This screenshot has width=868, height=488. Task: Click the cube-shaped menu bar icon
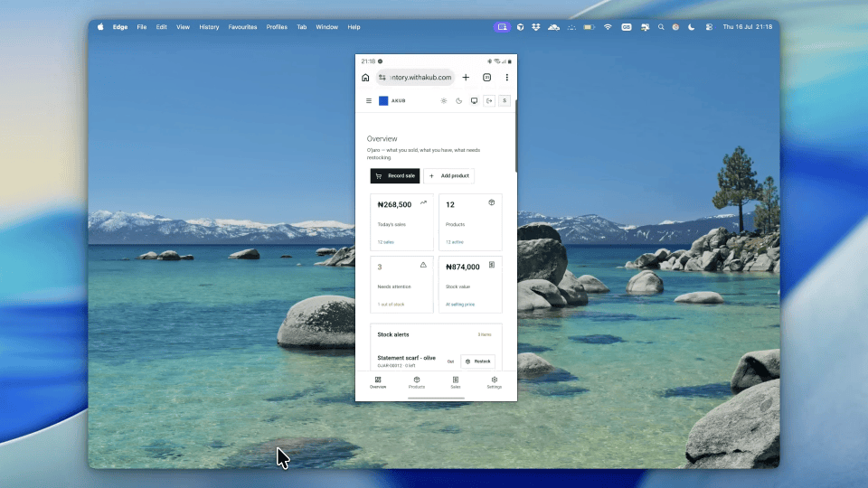[521, 26]
